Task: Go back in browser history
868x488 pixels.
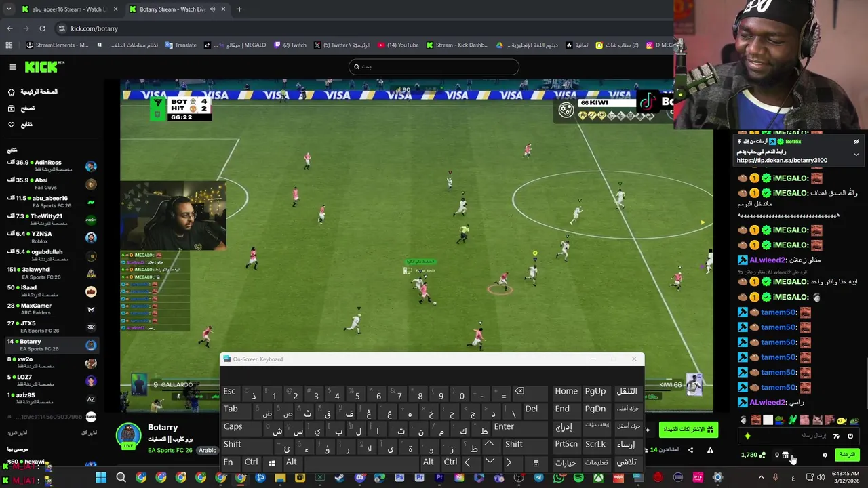Action: [10, 28]
